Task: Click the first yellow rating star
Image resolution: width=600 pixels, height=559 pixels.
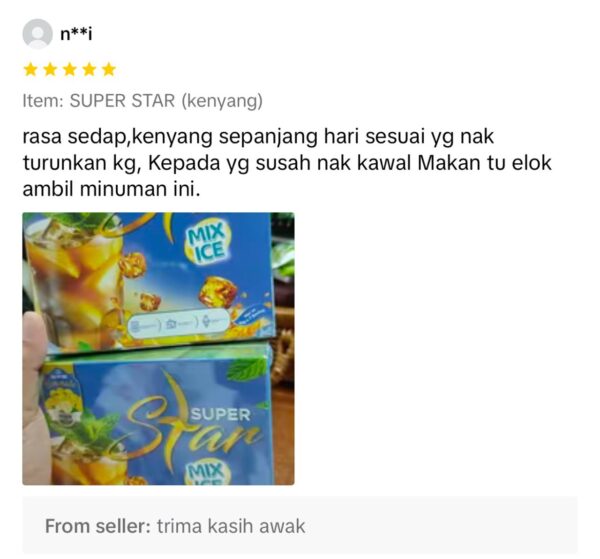Action: [x=31, y=70]
